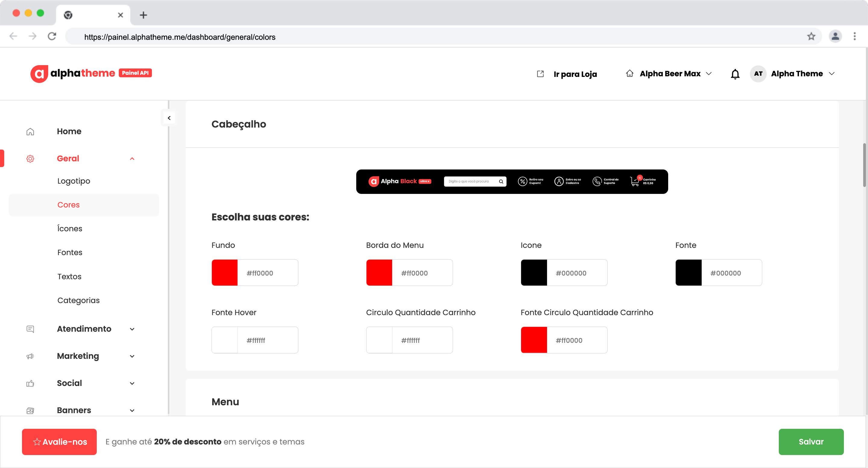
Task: Bookmark this page with the star icon
Action: (x=811, y=36)
